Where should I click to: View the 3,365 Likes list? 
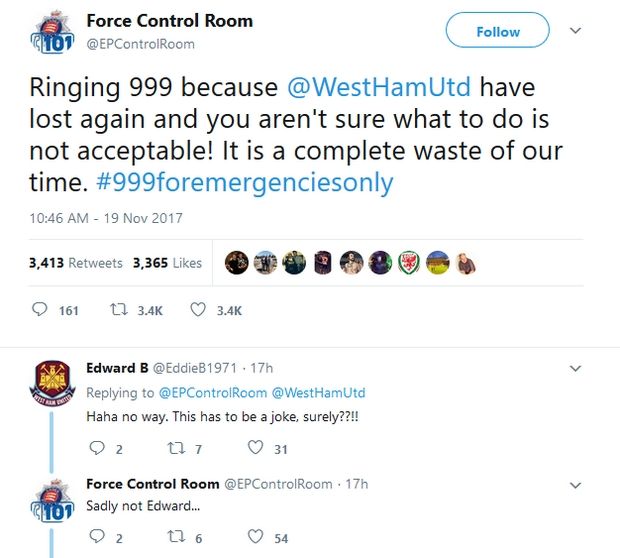(167, 263)
